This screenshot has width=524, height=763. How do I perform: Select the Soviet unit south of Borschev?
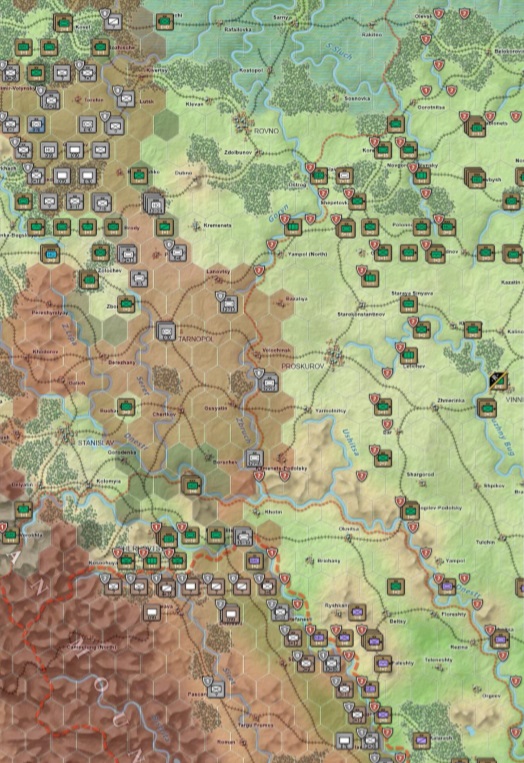tap(191, 485)
